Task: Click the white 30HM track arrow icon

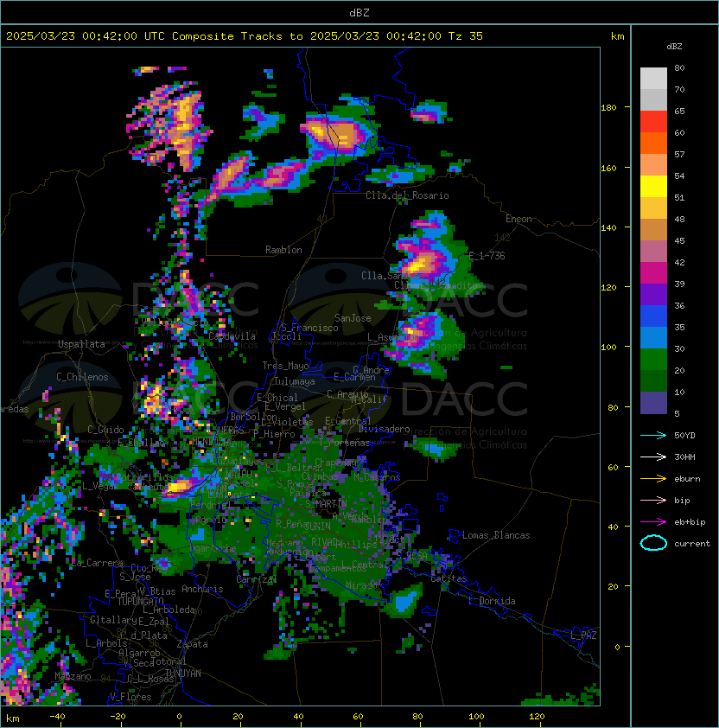Action: (653, 457)
